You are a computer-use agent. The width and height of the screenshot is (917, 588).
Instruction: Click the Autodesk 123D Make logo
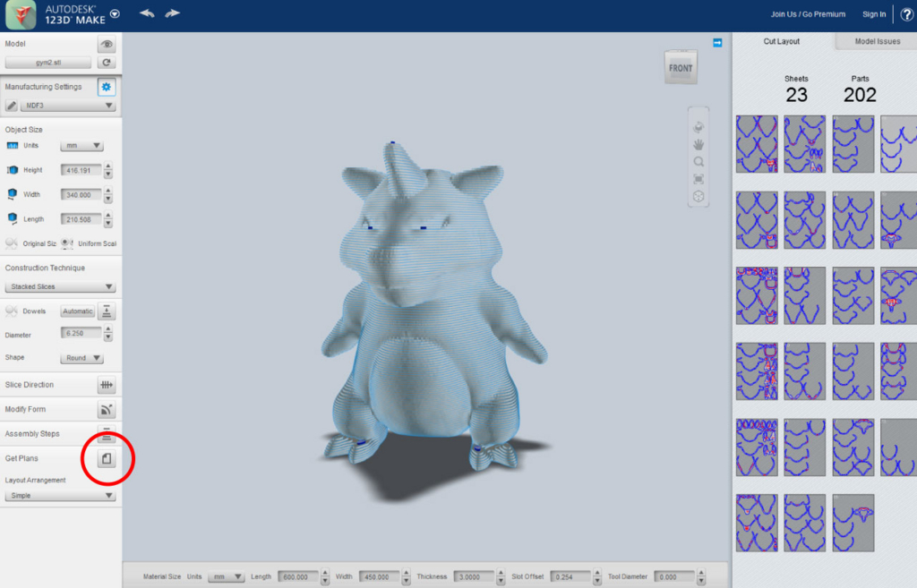pos(21,14)
